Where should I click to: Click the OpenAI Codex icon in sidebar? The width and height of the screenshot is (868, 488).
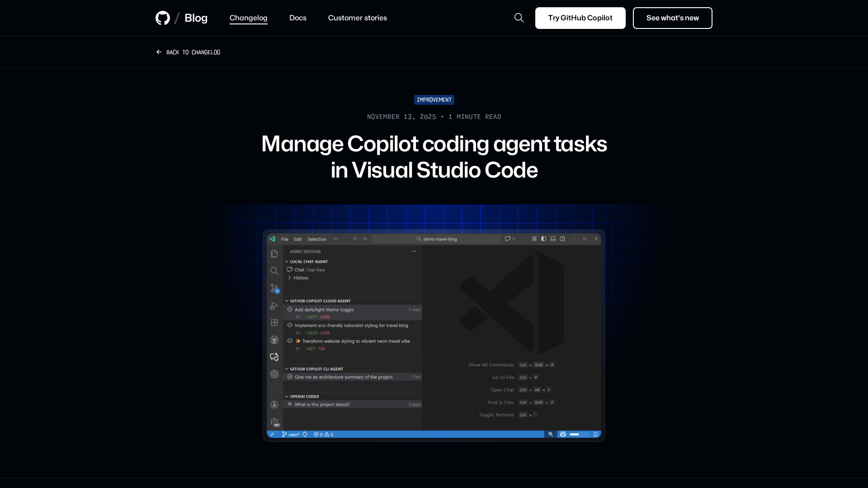pos(274,374)
